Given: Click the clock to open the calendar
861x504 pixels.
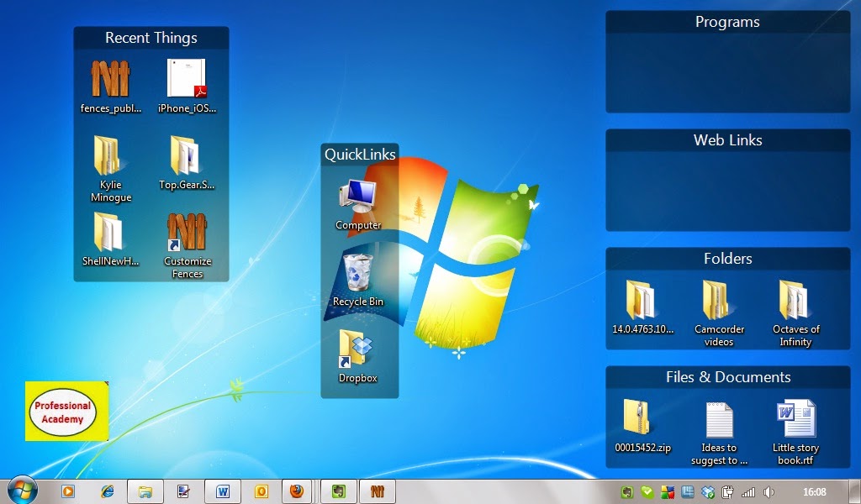Looking at the screenshot, I should coord(814,490).
